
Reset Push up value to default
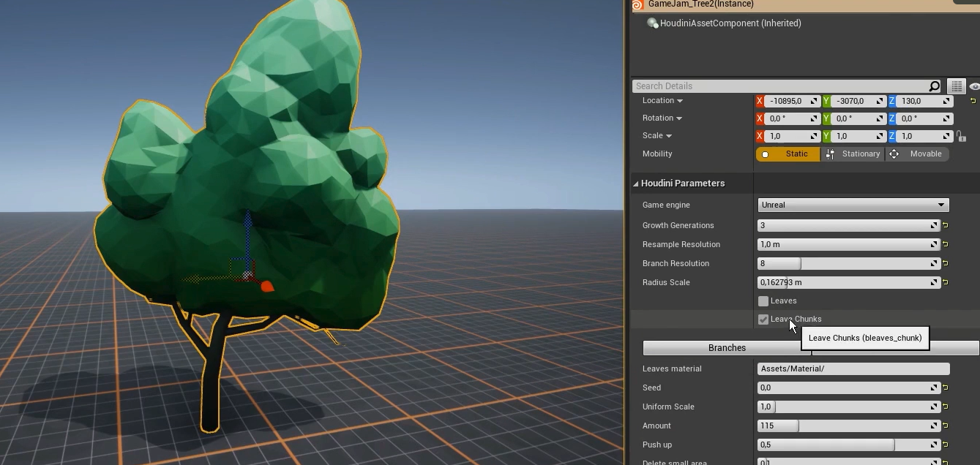tap(946, 445)
